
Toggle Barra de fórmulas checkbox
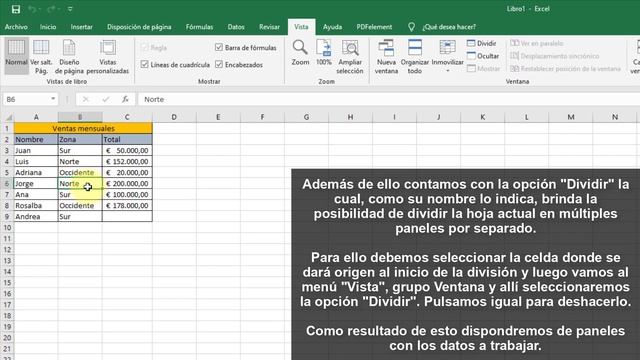(219, 48)
